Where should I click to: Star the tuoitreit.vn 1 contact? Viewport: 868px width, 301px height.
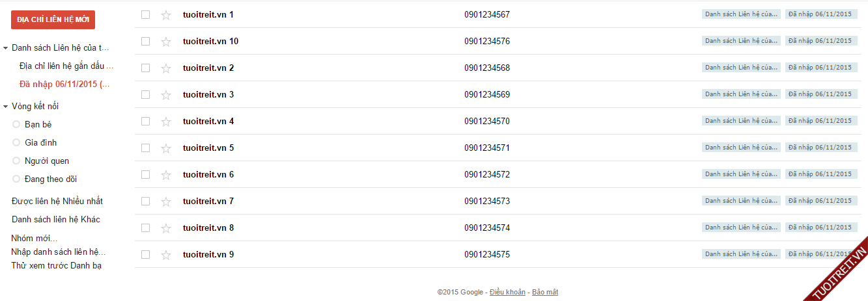[166, 15]
